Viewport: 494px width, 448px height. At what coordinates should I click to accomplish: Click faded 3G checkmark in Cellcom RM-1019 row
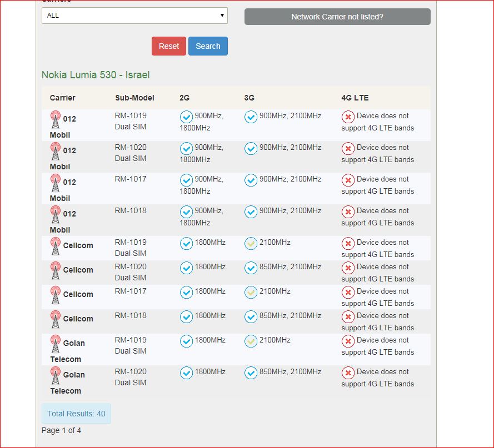[251, 243]
